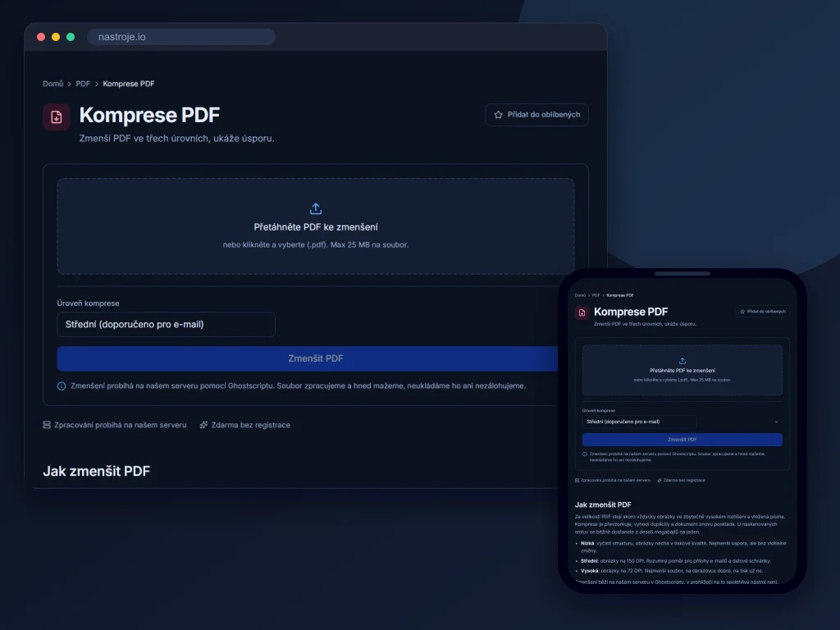Click Zdarma bez registrace text in desktop
The image size is (840, 630).
tap(251, 425)
